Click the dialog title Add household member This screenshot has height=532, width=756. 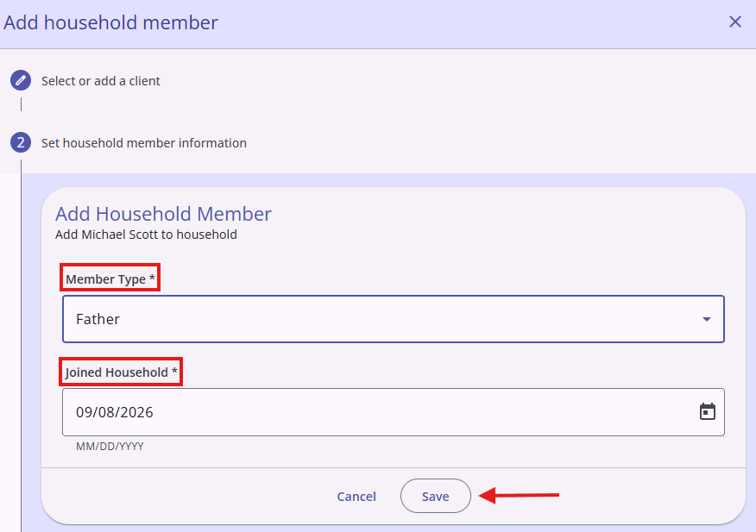(110, 22)
